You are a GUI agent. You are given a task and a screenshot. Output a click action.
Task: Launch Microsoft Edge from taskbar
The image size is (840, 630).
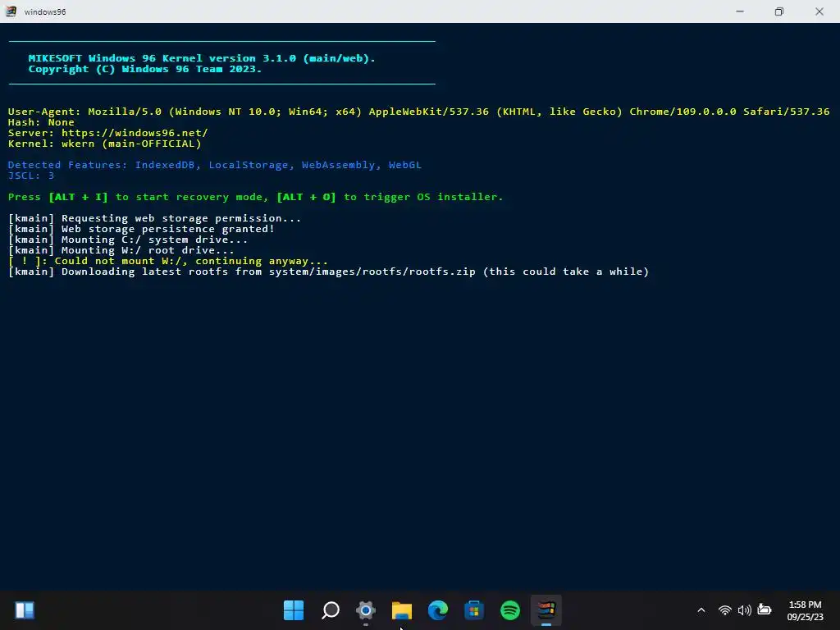click(x=438, y=610)
